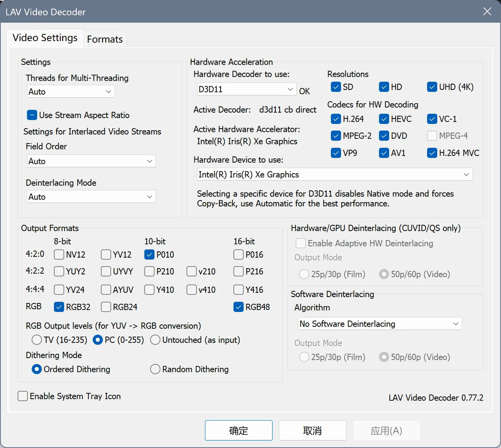
Task: Click the 确定 (OK) button
Action: pyautogui.click(x=238, y=431)
